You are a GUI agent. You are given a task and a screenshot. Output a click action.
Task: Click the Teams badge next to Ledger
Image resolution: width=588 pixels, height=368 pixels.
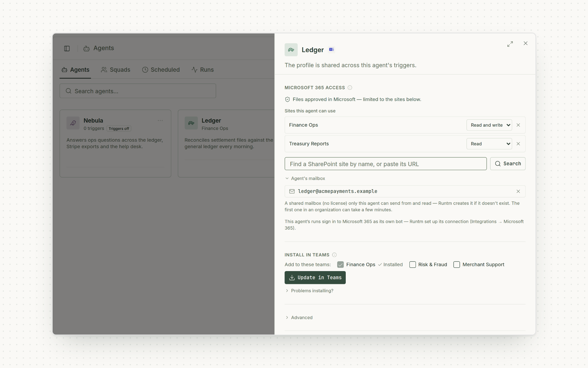tap(331, 49)
